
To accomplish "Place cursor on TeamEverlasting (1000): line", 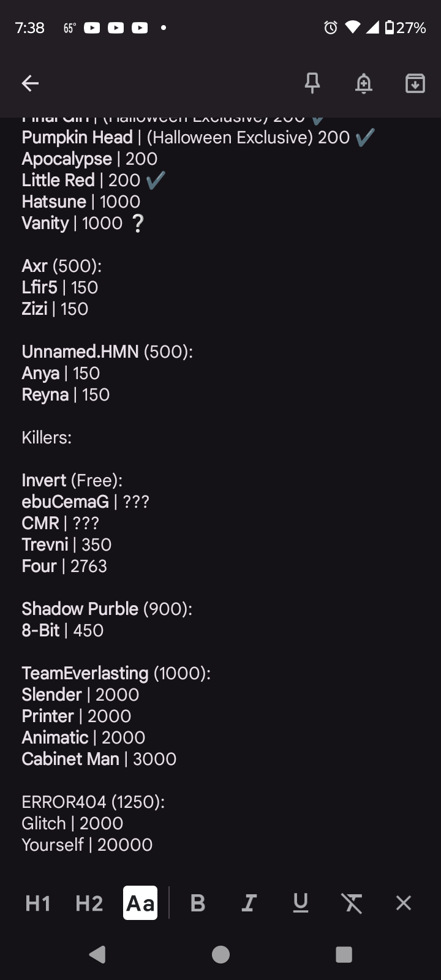I will tap(116, 673).
